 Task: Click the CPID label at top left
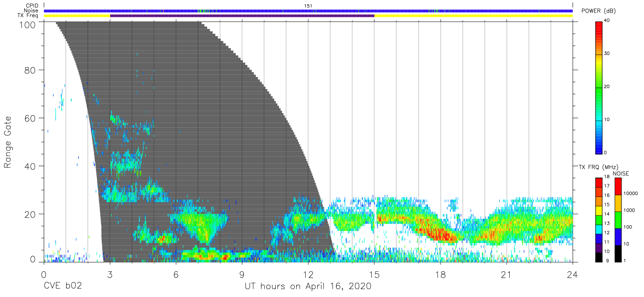[x=33, y=6]
